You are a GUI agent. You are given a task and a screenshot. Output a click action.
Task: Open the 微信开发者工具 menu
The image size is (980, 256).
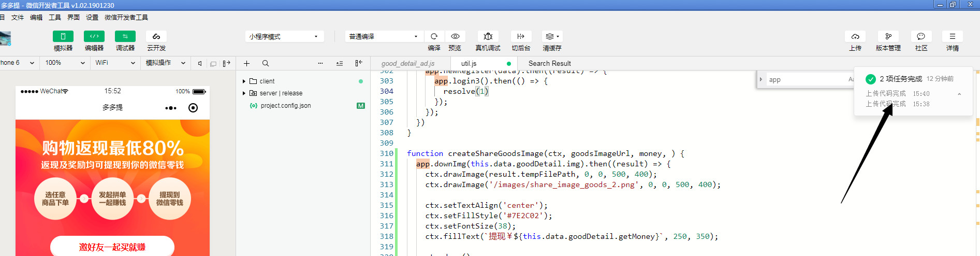pyautogui.click(x=126, y=17)
